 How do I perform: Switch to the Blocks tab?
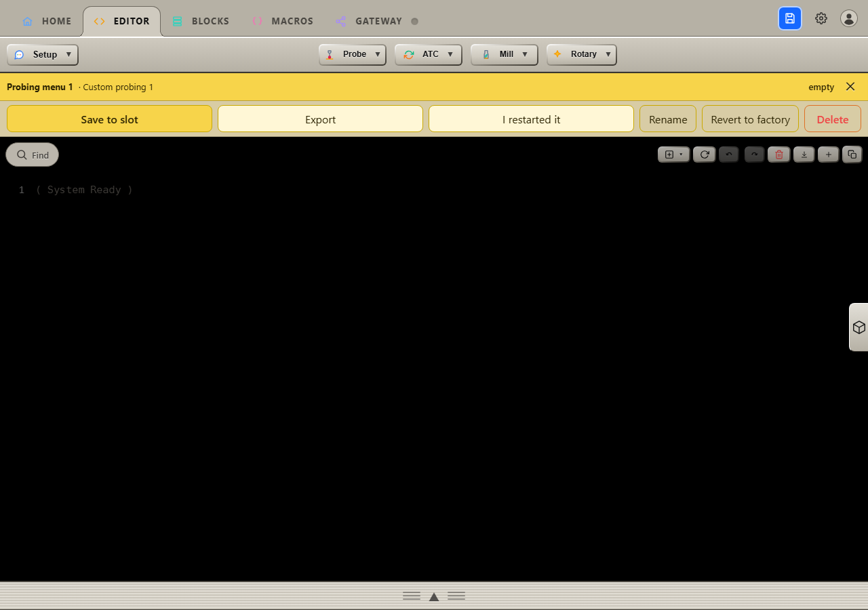201,21
